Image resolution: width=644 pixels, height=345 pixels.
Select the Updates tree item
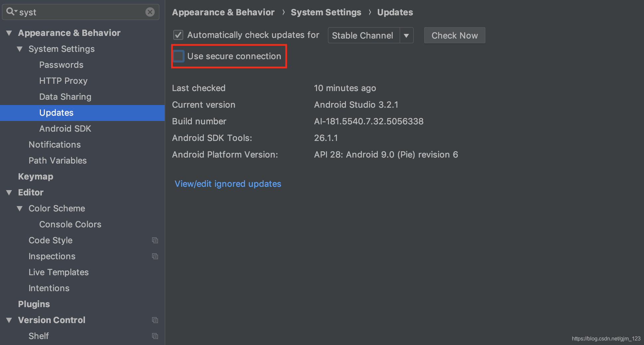tap(82, 113)
